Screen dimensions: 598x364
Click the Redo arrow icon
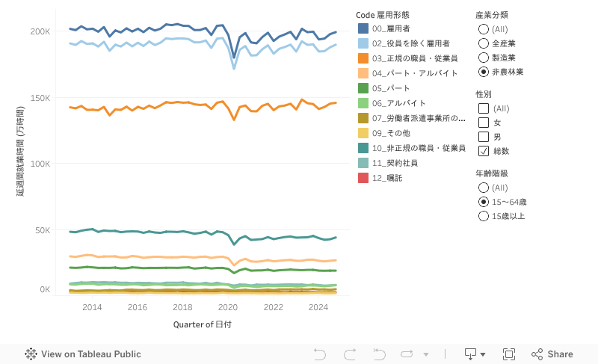[349, 354]
